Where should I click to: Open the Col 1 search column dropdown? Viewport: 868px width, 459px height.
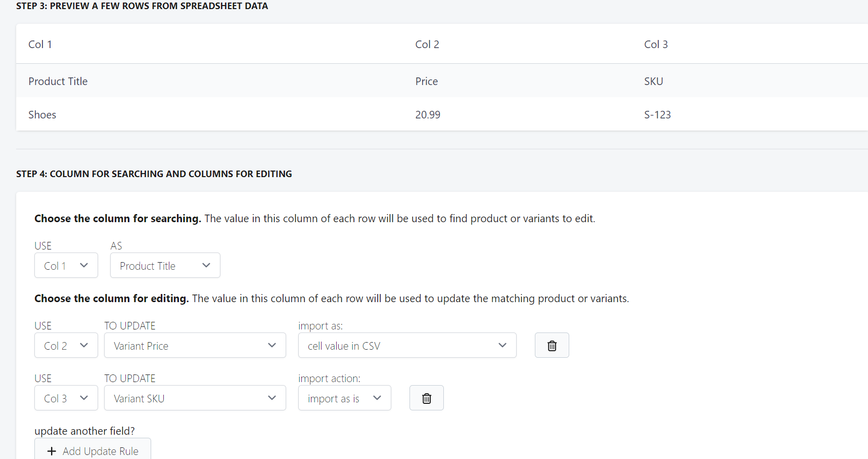pos(66,265)
